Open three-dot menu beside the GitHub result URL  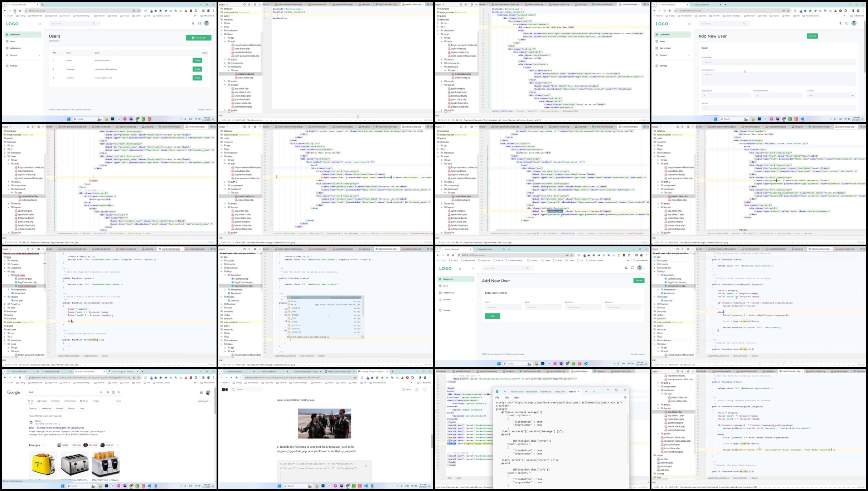60,424
